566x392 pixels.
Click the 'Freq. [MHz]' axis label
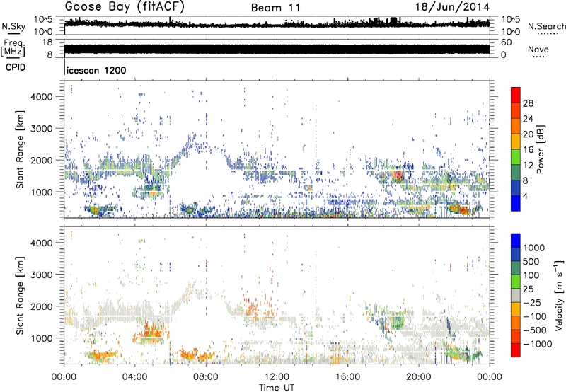point(13,47)
